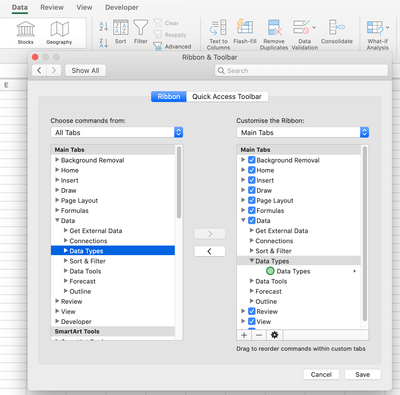The height and width of the screenshot is (395, 400).
Task: Choose Remove Duplicates tool
Action: point(274,35)
